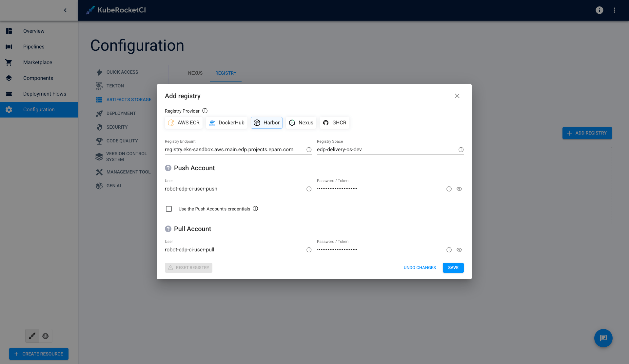This screenshot has width=629, height=364.
Task: Edit the Registry Space field
Action: [387, 150]
